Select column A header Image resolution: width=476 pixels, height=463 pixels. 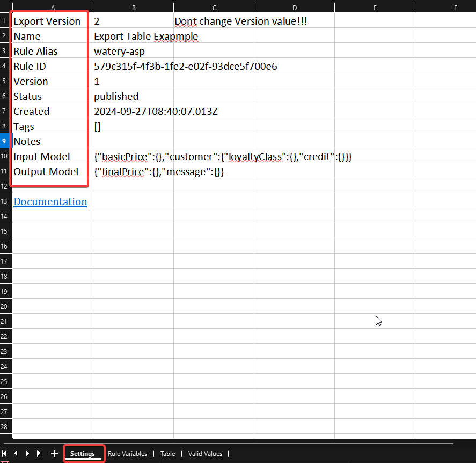point(53,8)
